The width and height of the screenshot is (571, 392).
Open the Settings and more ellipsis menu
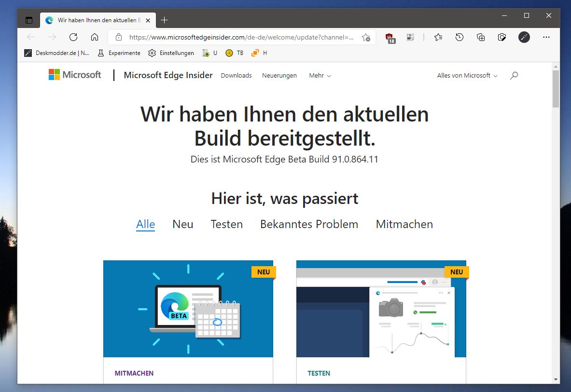[x=546, y=37]
